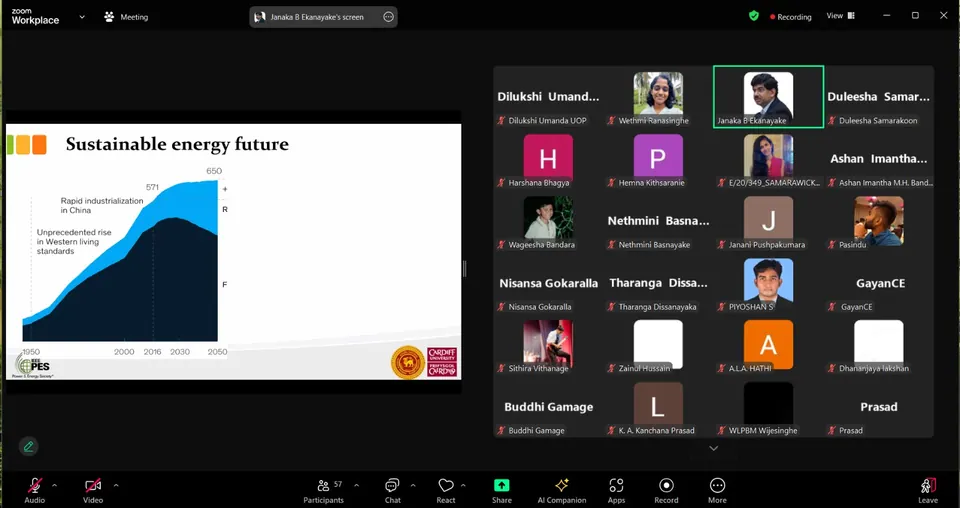Click the green encryption shield icon
The width and height of the screenshot is (960, 508).
(x=754, y=16)
